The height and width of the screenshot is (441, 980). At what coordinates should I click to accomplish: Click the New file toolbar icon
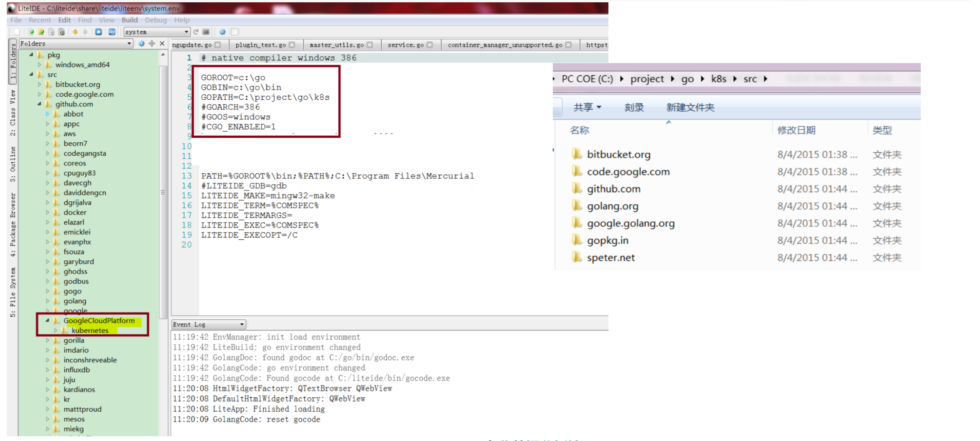(17, 32)
